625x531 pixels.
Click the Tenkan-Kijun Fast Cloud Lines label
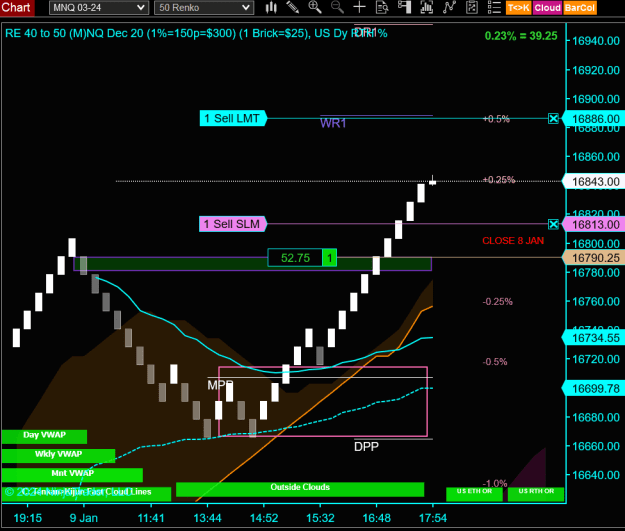86,492
